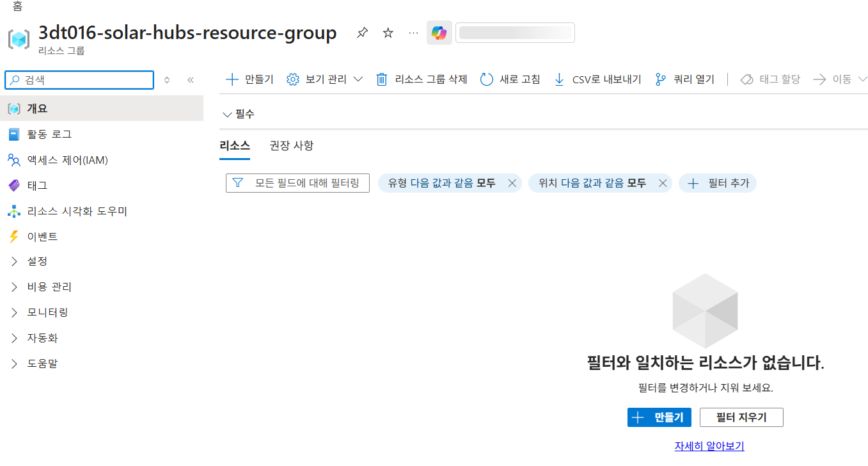Remove the 위치 filter chip
This screenshot has height=466, width=868.
click(663, 183)
